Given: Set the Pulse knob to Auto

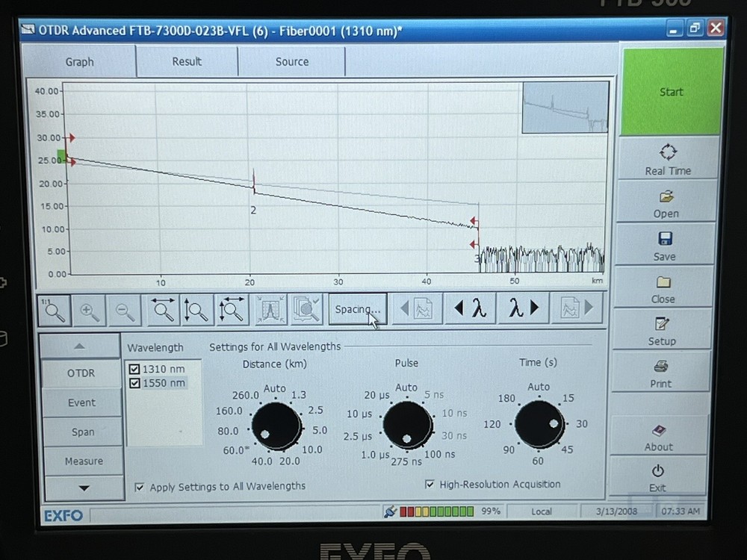Looking at the screenshot, I should pos(406,388).
